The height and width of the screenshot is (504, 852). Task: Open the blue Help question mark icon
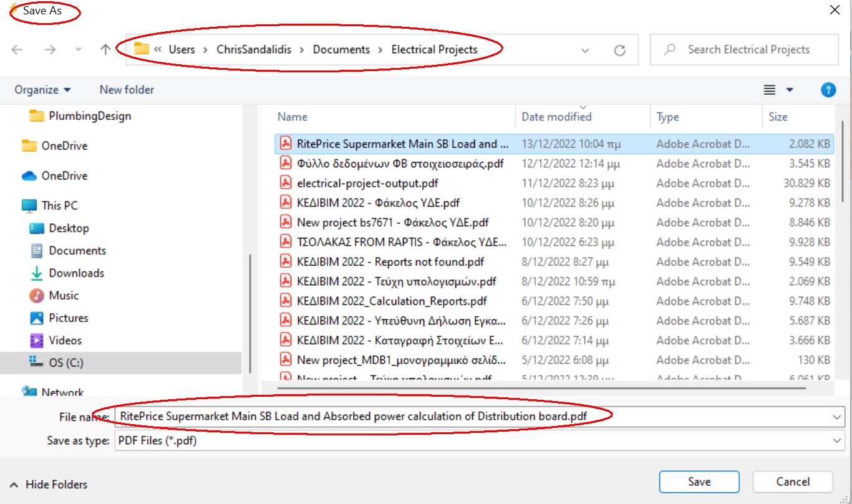pos(828,90)
